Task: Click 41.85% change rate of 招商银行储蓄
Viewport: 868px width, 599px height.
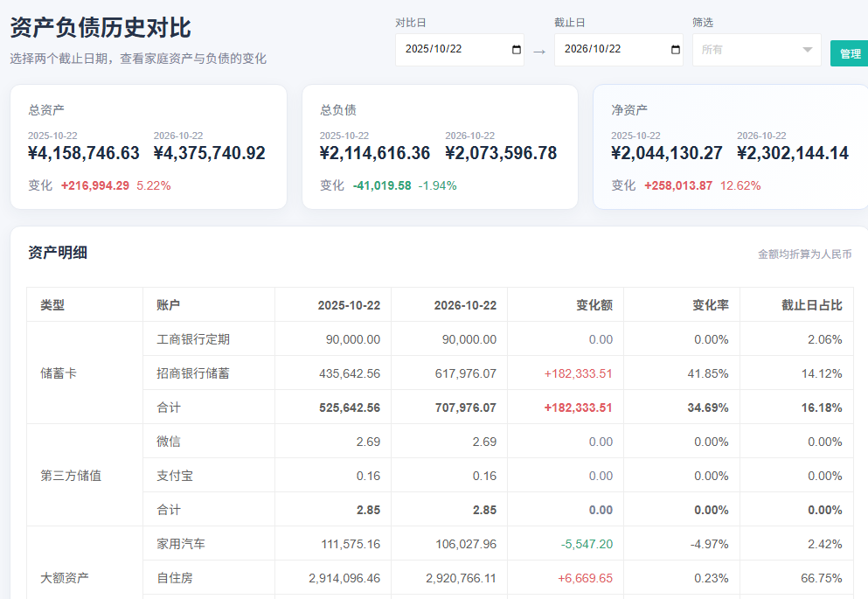Action: click(x=708, y=373)
